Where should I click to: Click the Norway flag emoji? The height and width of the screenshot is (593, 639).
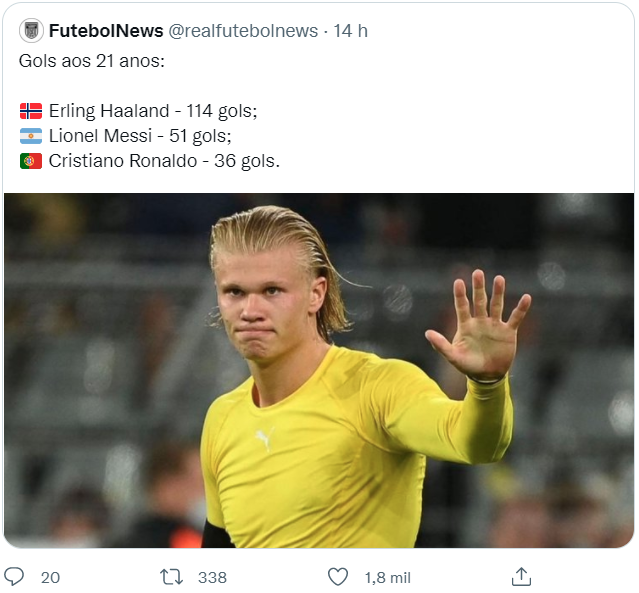pyautogui.click(x=31, y=111)
